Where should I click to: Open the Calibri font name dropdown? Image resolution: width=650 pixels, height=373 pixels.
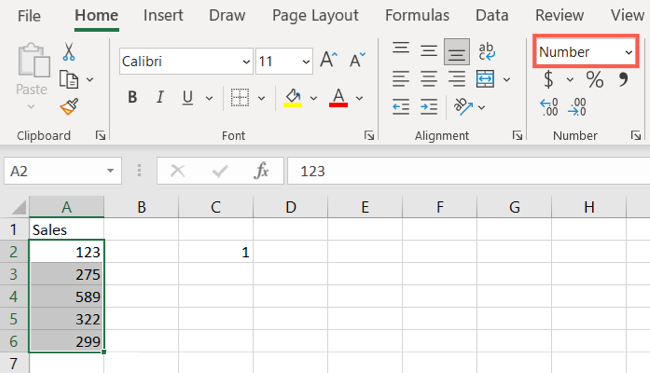[x=246, y=62]
